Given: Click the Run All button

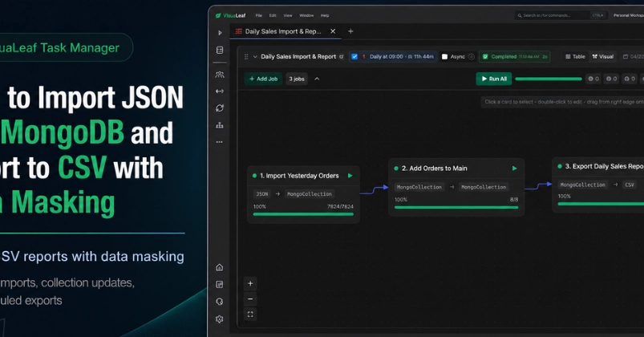Looking at the screenshot, I should click(494, 79).
